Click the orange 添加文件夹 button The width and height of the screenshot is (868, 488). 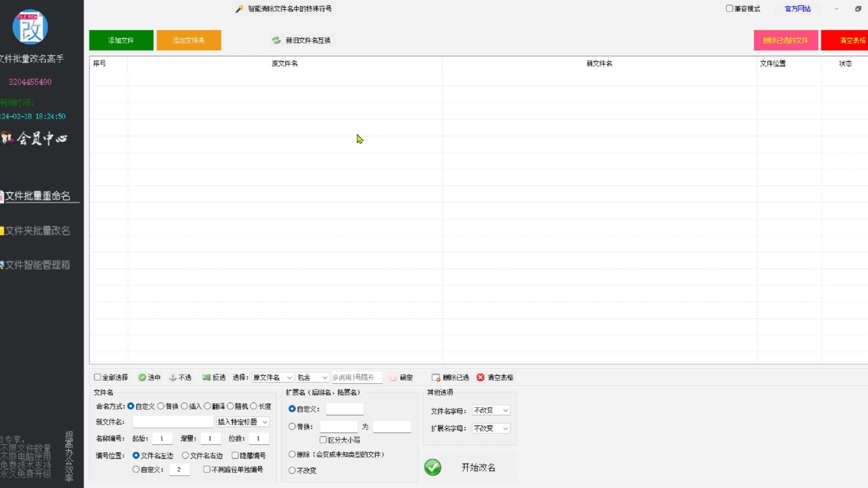point(189,40)
